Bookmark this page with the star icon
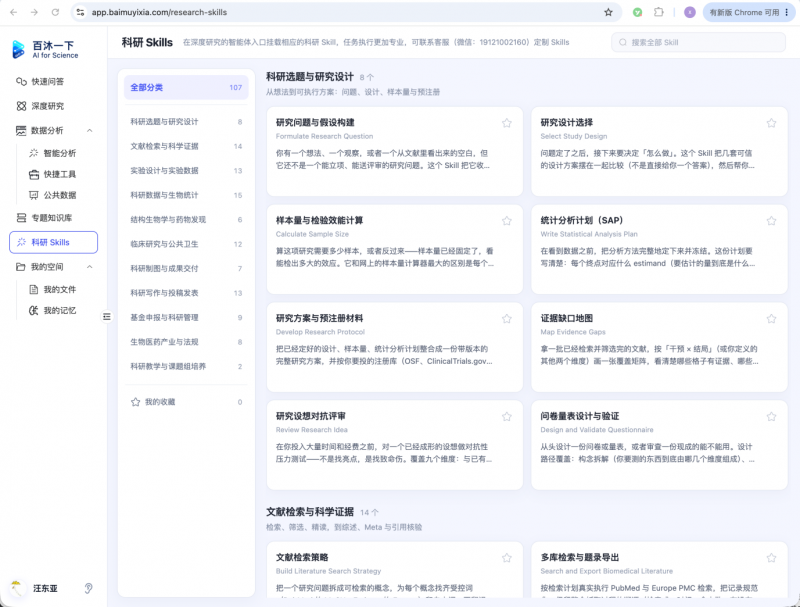This screenshot has height=607, width=800. [608, 12]
